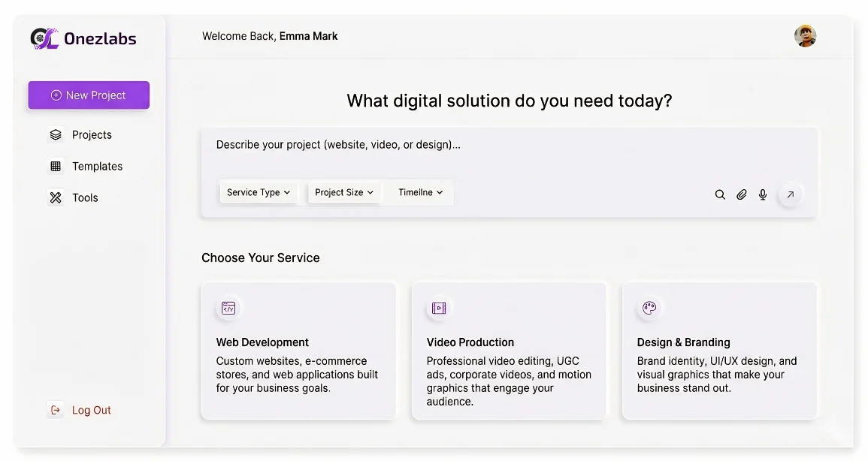Click the Emma Mark user name
868x464 pixels.
[308, 36]
